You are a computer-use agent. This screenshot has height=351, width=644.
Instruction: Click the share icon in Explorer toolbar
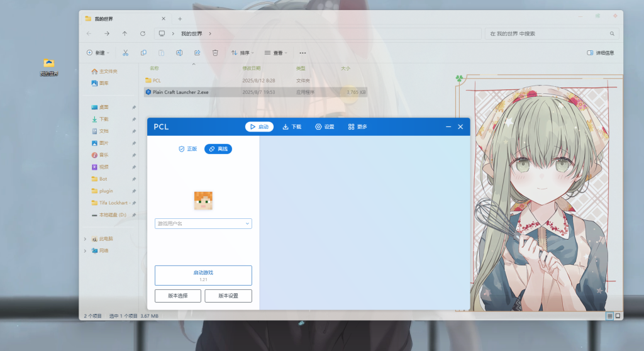pyautogui.click(x=197, y=53)
